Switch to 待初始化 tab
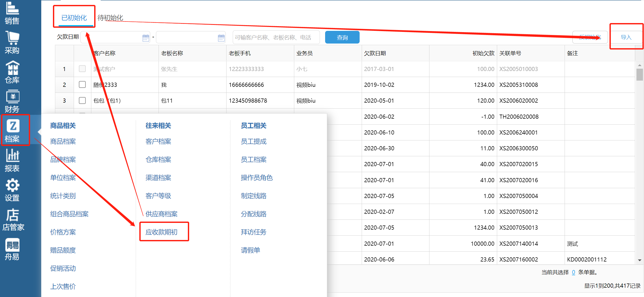This screenshot has height=297, width=644. pos(110,18)
